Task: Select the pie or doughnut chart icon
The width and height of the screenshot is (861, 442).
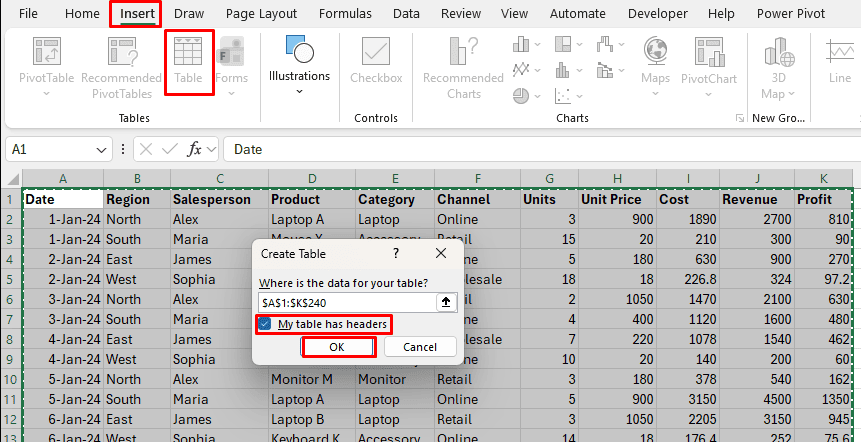Action: (521, 96)
